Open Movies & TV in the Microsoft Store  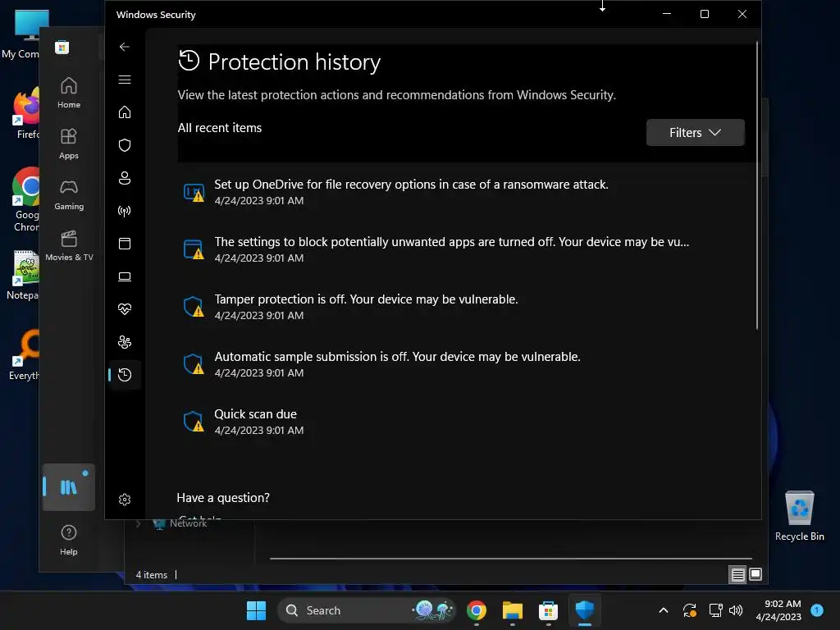tap(69, 246)
